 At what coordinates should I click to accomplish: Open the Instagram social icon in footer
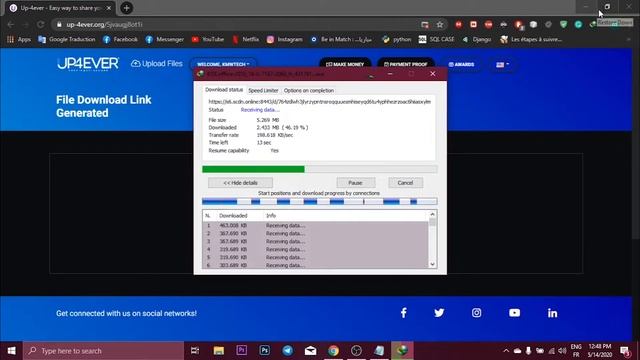point(476,313)
